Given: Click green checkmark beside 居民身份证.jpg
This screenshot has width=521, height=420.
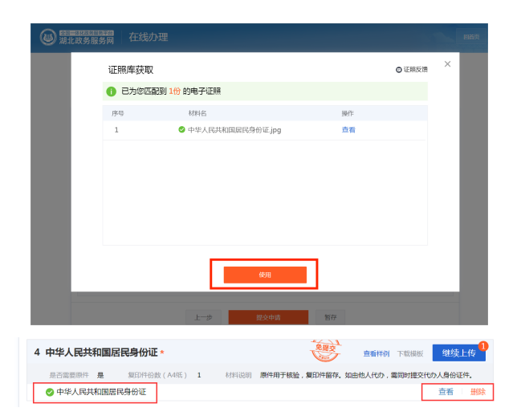Looking at the screenshot, I should click(181, 129).
